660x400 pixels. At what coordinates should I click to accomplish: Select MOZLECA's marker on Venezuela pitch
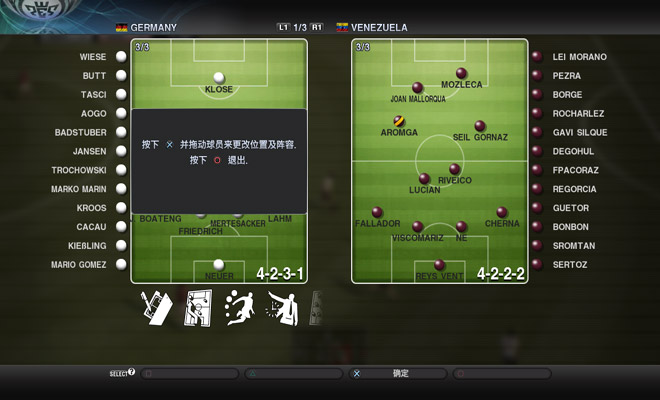(x=461, y=73)
